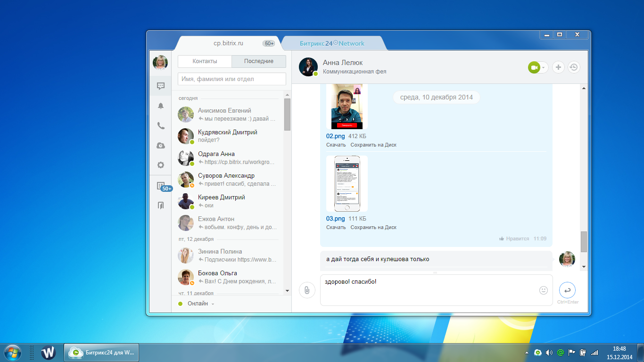Open the telephony phone icon
644x362 pixels.
(x=161, y=126)
